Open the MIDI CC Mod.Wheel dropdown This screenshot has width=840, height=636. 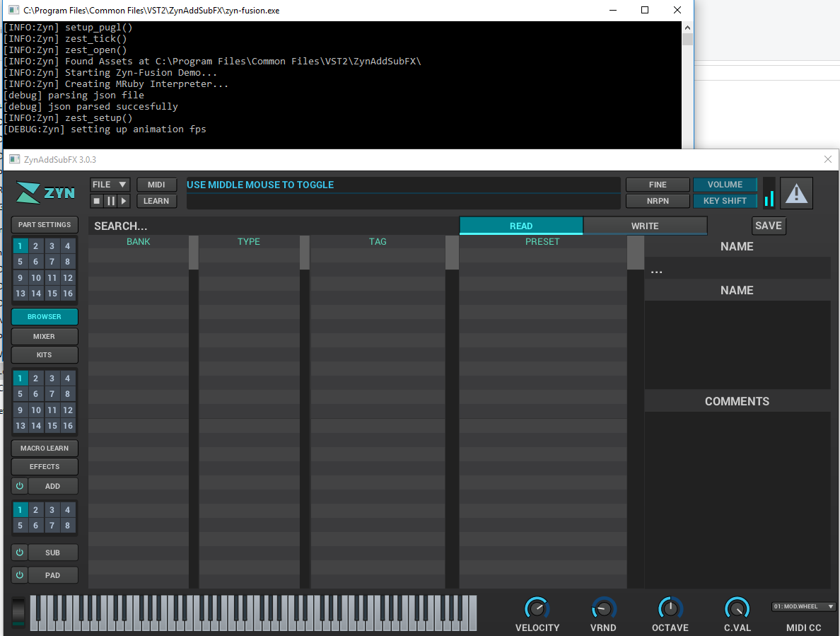pos(803,606)
